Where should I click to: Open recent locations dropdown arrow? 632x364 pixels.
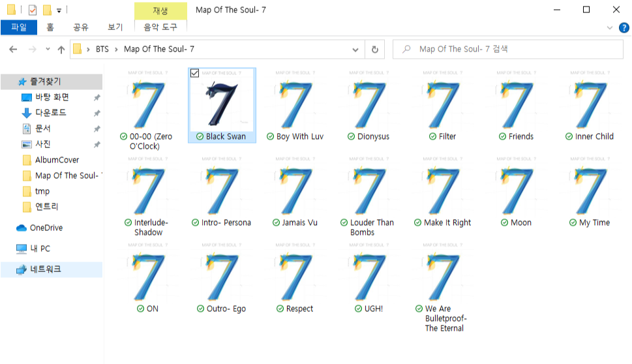[48, 49]
